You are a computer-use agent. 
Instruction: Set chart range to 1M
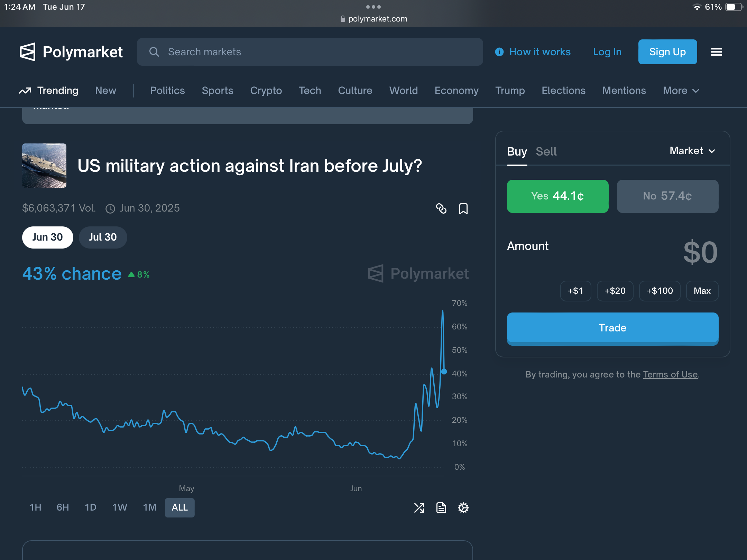150,507
